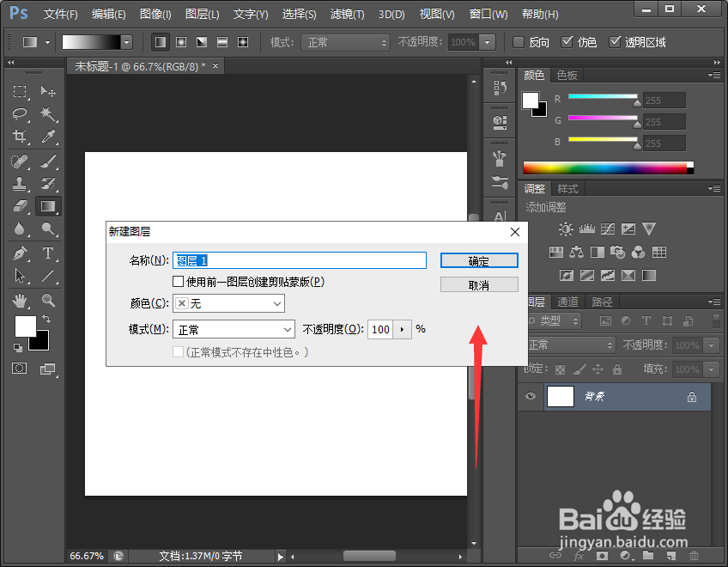Cancel new layer with 取消 button
728x567 pixels.
(479, 285)
